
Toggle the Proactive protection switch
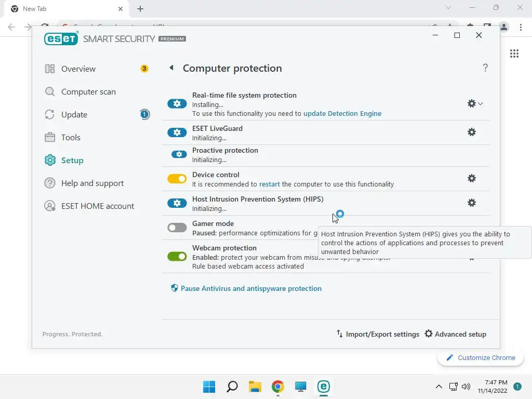tap(179, 154)
